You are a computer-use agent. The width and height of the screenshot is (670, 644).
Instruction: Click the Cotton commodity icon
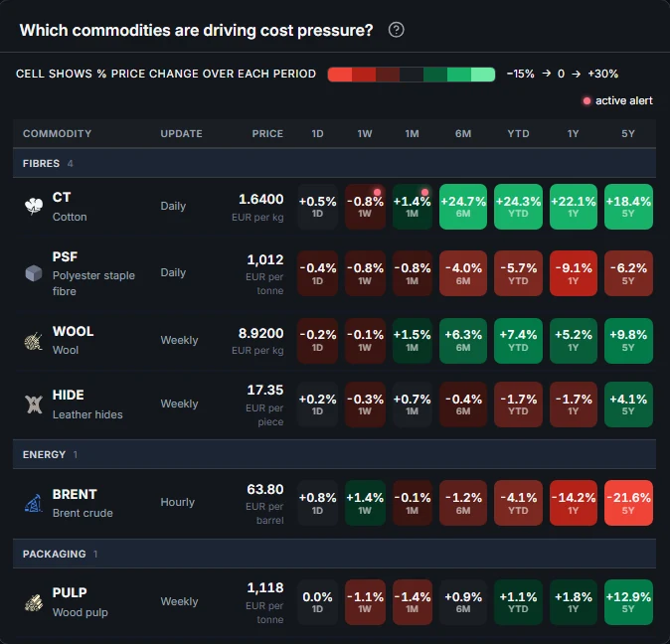[34, 207]
